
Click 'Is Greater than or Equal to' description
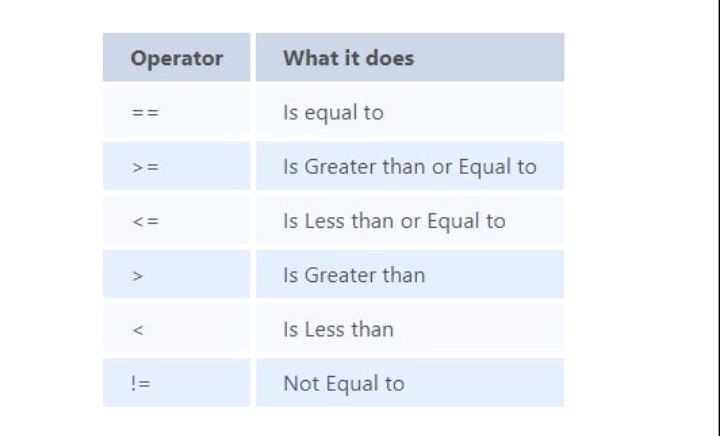click(409, 167)
